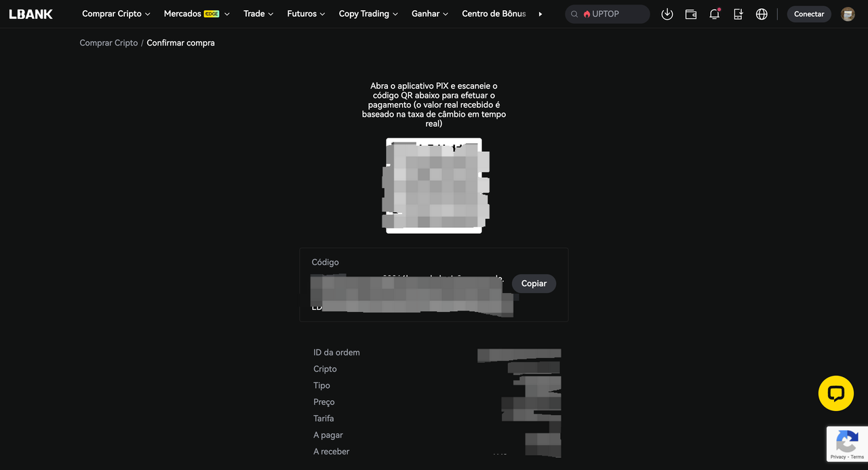Open the mobile app download icon
Screen dimensions: 868x470
tap(738, 14)
